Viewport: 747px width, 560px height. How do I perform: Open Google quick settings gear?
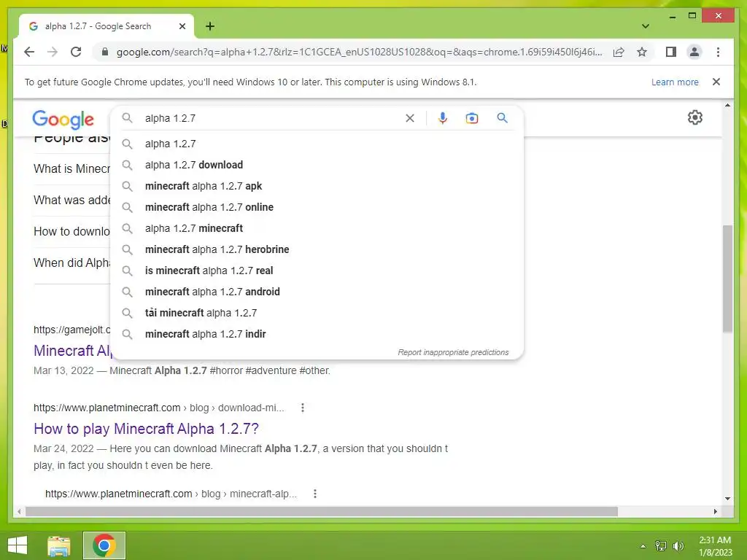pyautogui.click(x=695, y=117)
